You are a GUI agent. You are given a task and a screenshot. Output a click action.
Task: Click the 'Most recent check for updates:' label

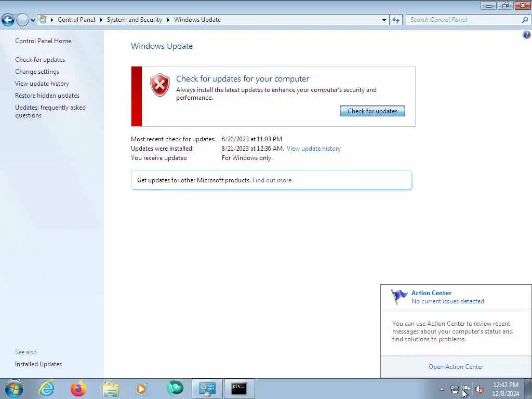[173, 139]
